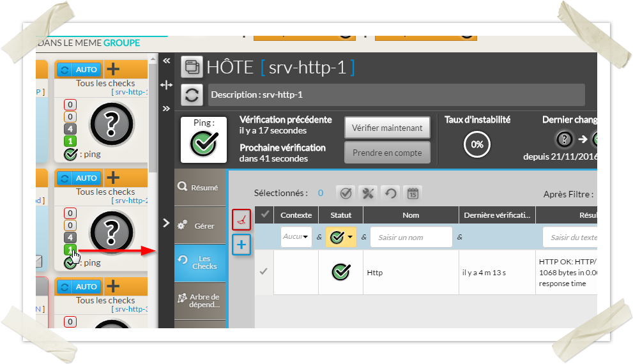Viewport: 633px width, 364px height.
Task: Click plus icon on srv-http-2 card
Action: pos(113,178)
